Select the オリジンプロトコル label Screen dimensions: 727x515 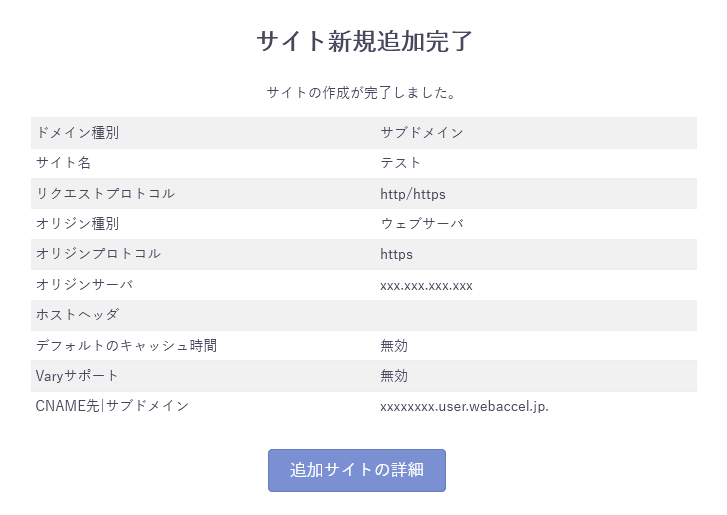98,254
